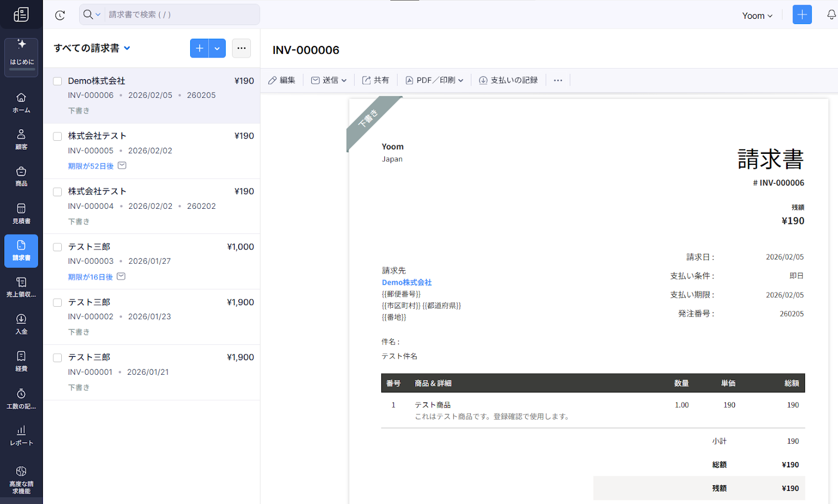Select the checkbox for Demo株式会社 invoice
Image resolution: width=838 pixels, height=504 pixels.
tap(58, 81)
